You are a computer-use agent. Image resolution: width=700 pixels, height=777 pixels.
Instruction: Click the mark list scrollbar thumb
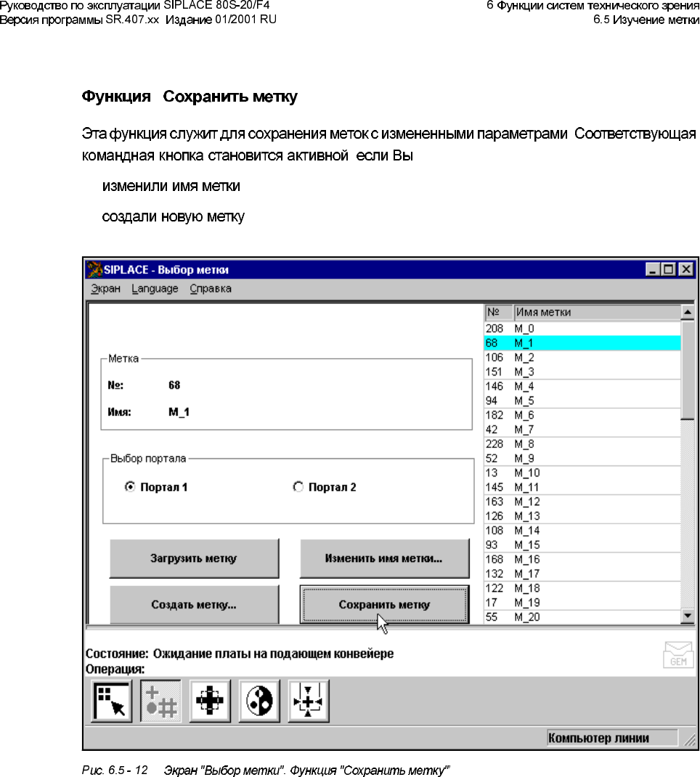[687, 370]
